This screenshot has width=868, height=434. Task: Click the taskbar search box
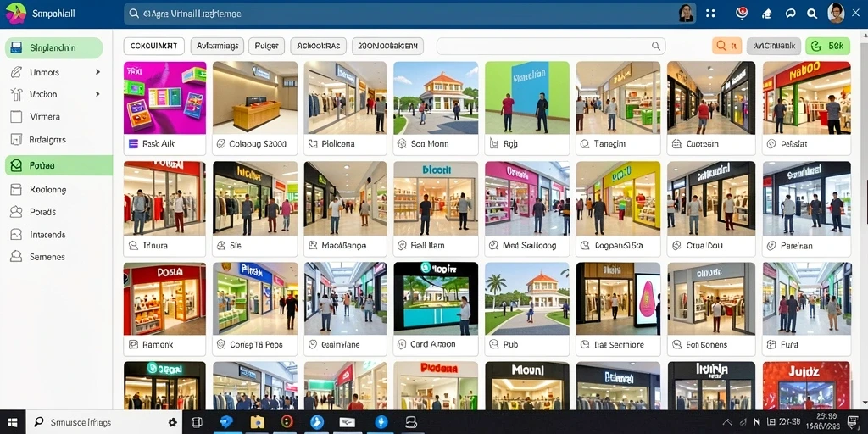click(x=105, y=422)
